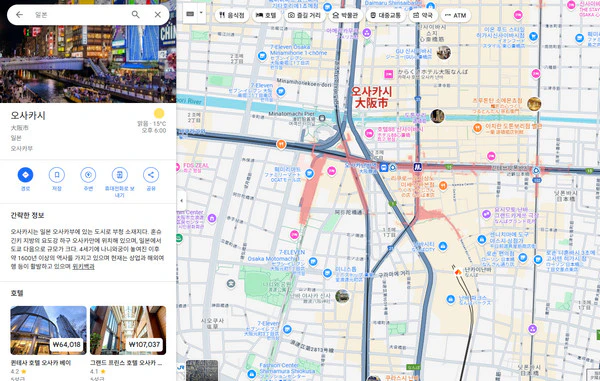Filter map by 대중교통 chip
This screenshot has height=381, width=600.
tap(386, 15)
